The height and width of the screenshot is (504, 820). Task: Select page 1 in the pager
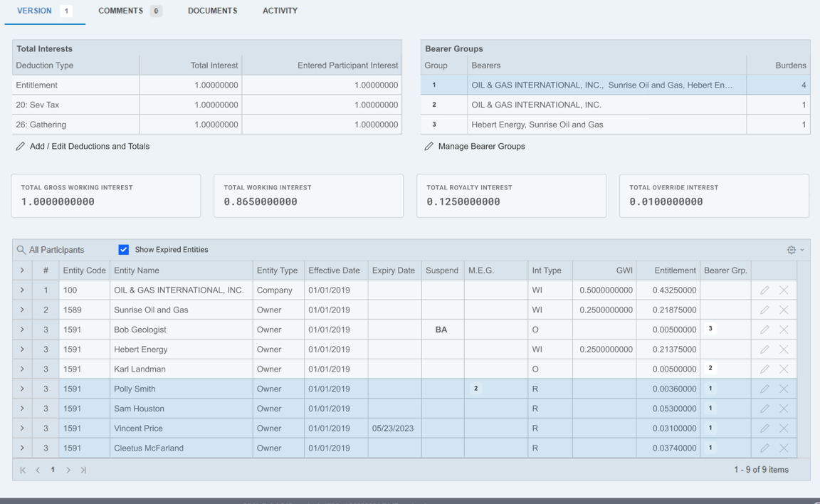click(x=53, y=470)
